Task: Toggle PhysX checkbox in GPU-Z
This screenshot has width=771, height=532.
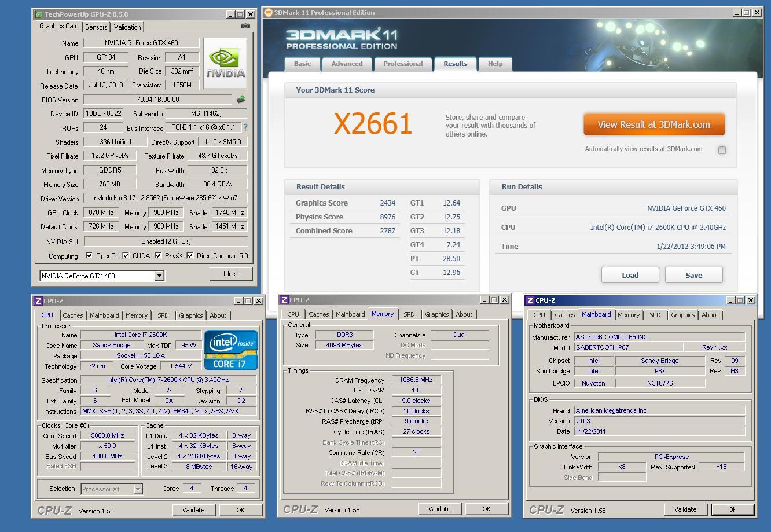Action: pos(158,255)
